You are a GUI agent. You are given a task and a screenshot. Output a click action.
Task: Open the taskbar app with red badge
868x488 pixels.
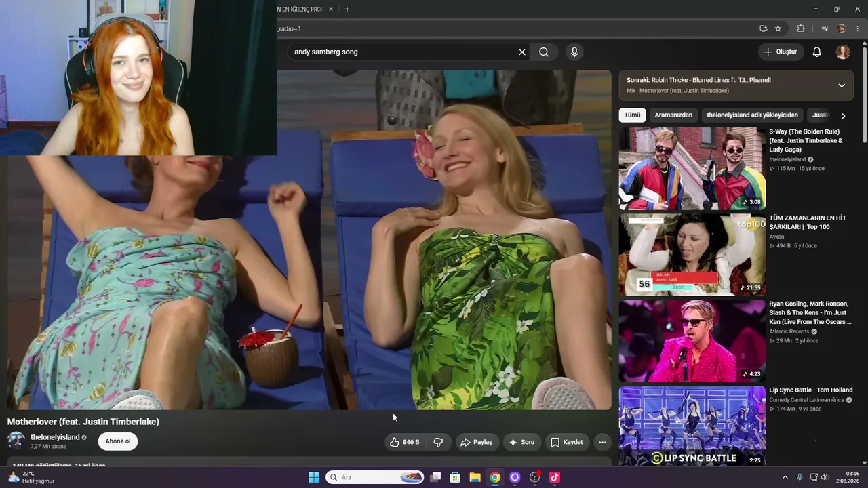(535, 477)
